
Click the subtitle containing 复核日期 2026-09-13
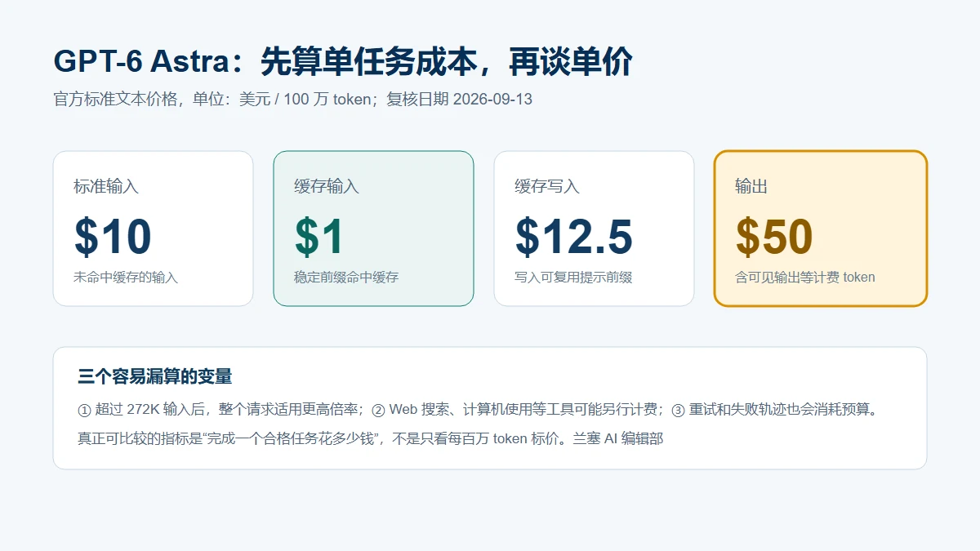(292, 100)
